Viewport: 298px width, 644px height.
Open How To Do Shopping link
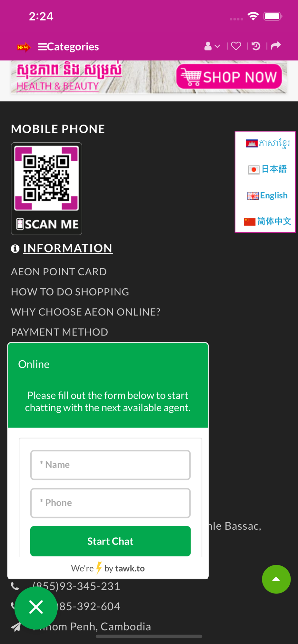point(70,292)
